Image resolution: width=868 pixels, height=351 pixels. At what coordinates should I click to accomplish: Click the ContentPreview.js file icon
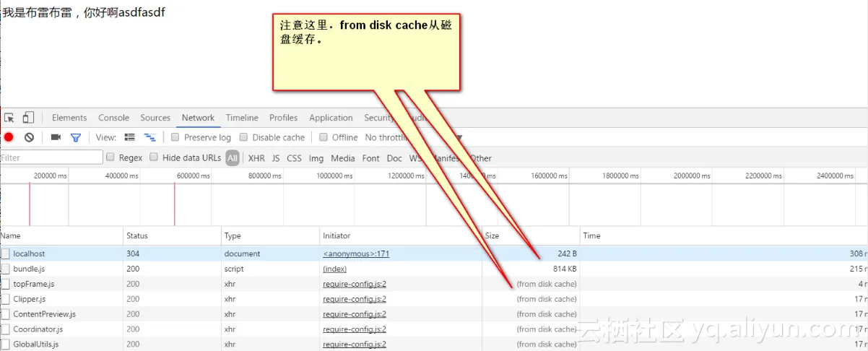tap(6, 314)
